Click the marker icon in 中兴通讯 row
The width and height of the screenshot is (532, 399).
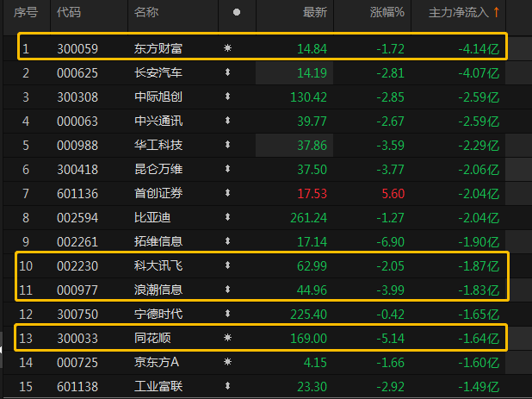[227, 121]
